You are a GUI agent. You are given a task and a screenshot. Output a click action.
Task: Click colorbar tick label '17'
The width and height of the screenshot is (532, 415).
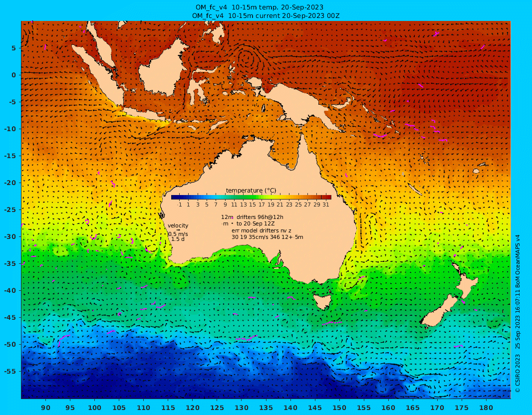(x=262, y=205)
